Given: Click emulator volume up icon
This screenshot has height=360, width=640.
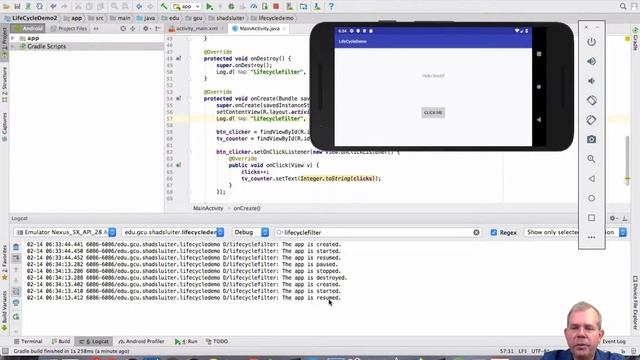Looking at the screenshot, I should [591, 61].
